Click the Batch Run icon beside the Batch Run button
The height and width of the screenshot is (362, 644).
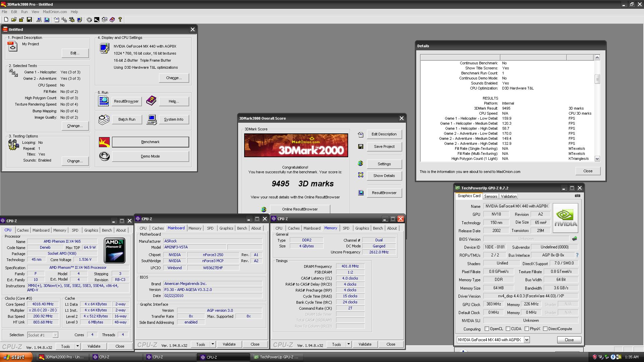coord(104,119)
